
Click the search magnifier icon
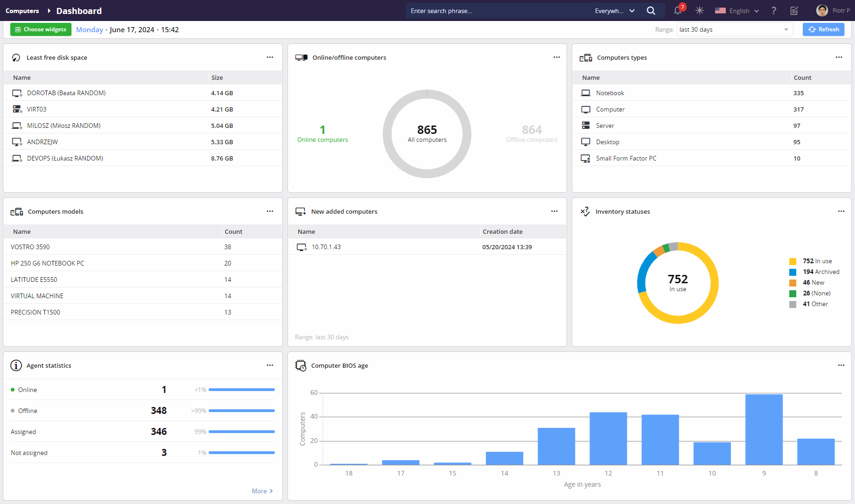point(651,11)
